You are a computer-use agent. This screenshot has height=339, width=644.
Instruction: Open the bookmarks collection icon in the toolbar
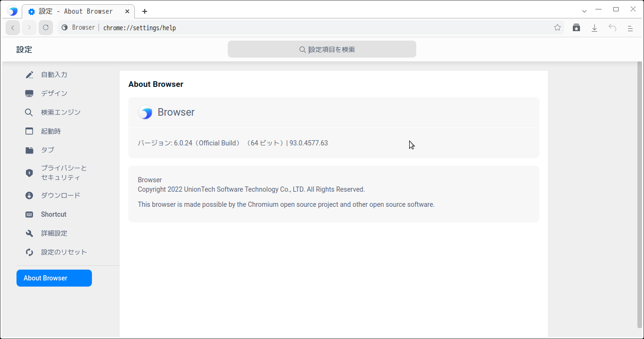[576, 28]
